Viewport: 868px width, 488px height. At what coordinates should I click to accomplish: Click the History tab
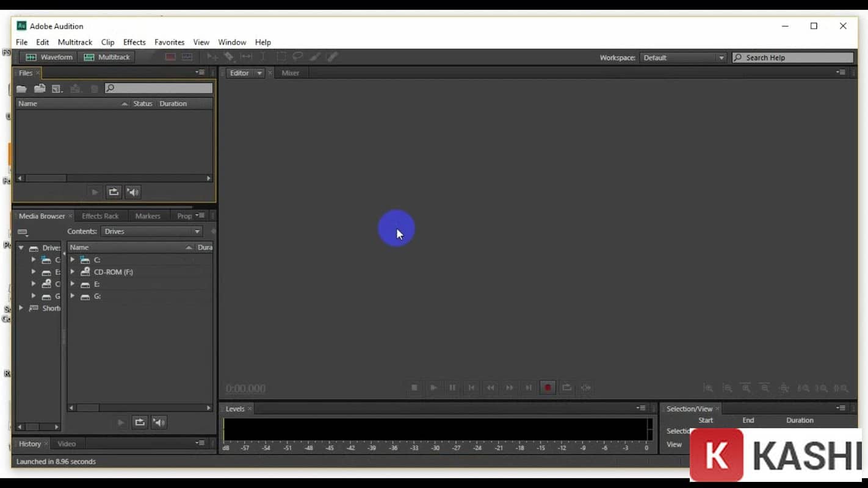30,443
